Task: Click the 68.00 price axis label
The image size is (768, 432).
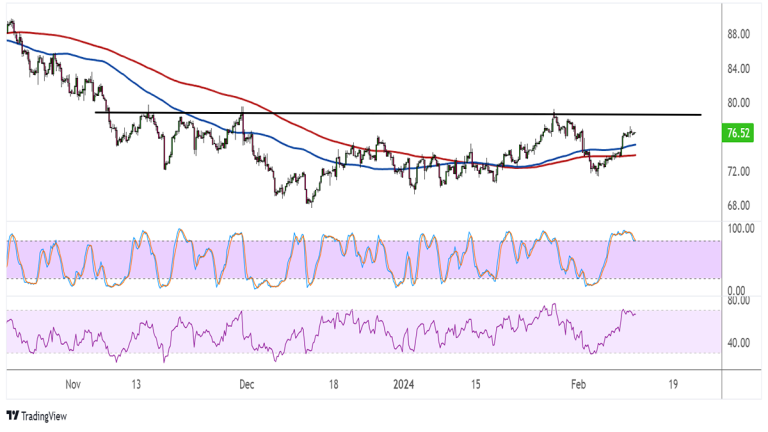Action: click(738, 206)
